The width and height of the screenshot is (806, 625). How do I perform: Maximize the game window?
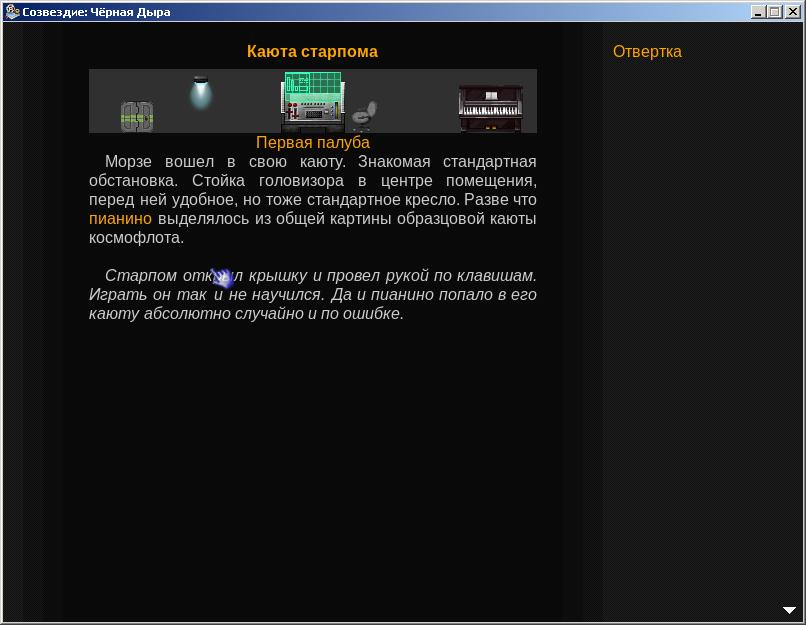click(774, 12)
